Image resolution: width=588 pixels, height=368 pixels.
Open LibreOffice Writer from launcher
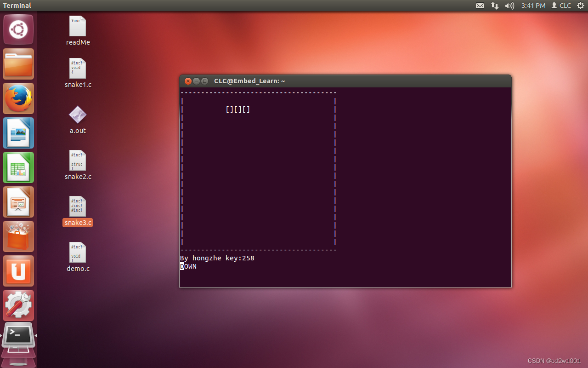pos(18,133)
